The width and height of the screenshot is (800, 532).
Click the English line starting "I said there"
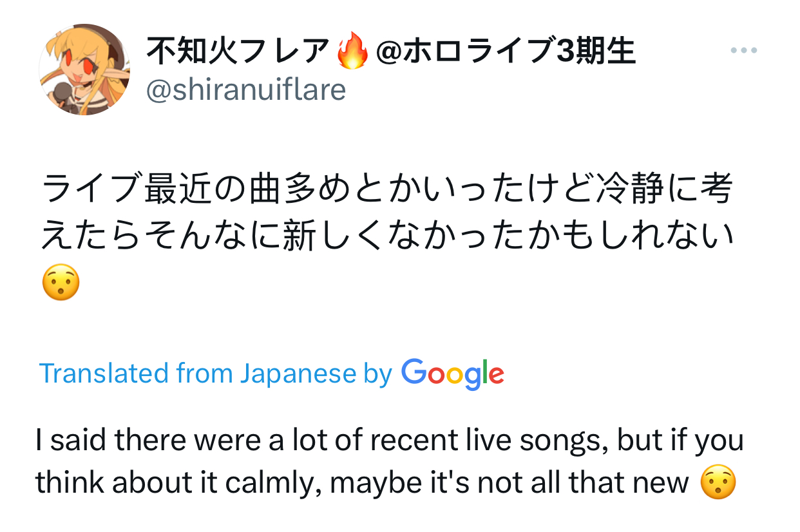390,441
